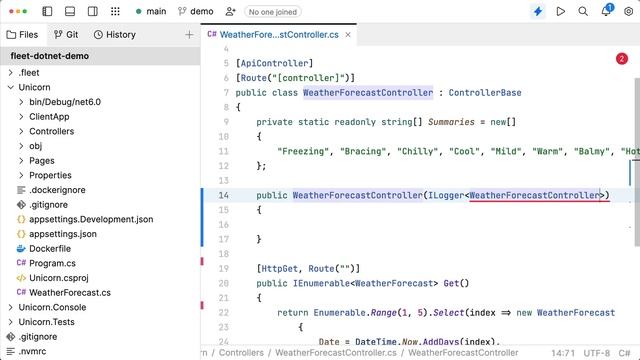Click the add collaborator icon

click(x=231, y=11)
